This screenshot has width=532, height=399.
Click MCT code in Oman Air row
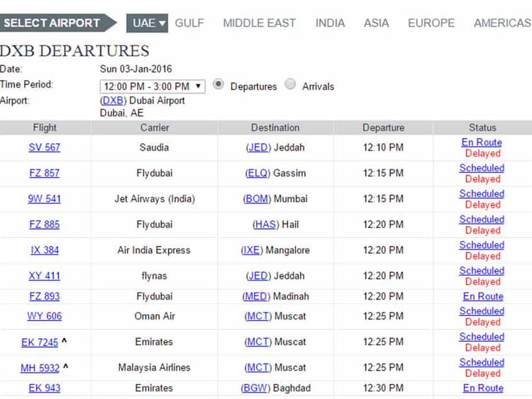tap(258, 316)
